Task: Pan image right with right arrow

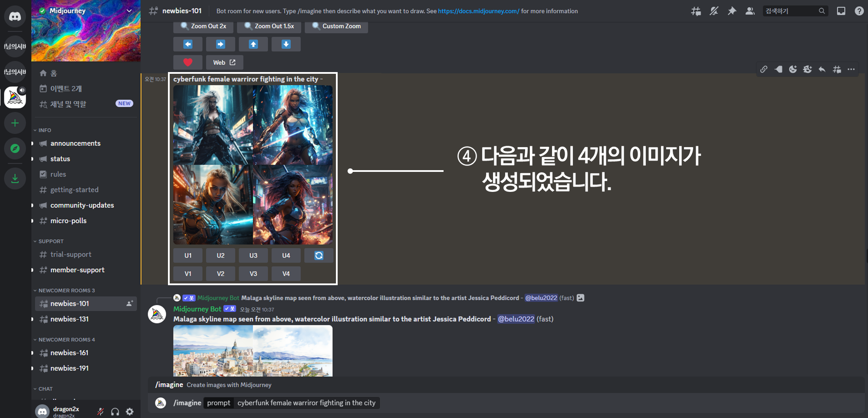Action: (220, 44)
